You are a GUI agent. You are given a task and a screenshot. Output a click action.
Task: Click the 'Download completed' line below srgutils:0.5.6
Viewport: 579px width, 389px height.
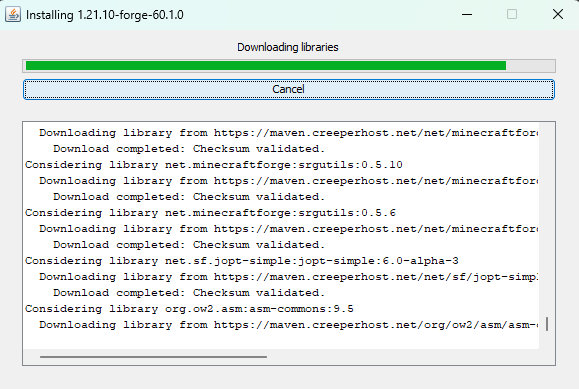pyautogui.click(x=189, y=245)
